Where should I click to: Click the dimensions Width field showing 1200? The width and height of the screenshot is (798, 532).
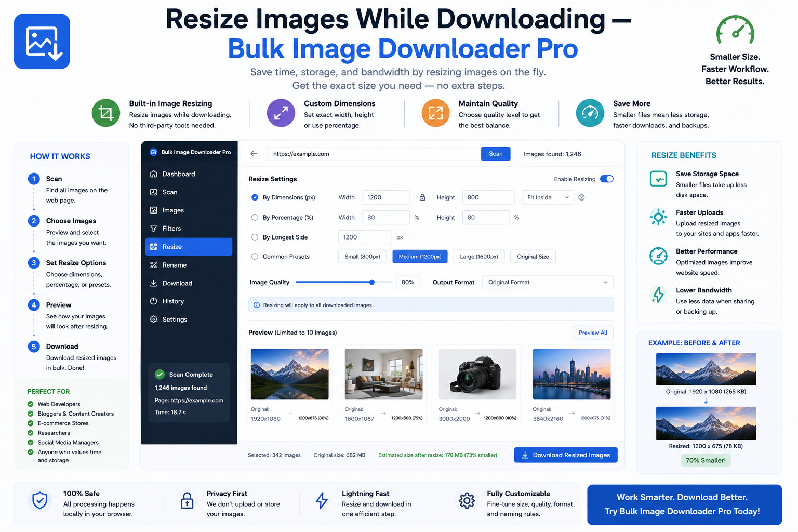386,197
